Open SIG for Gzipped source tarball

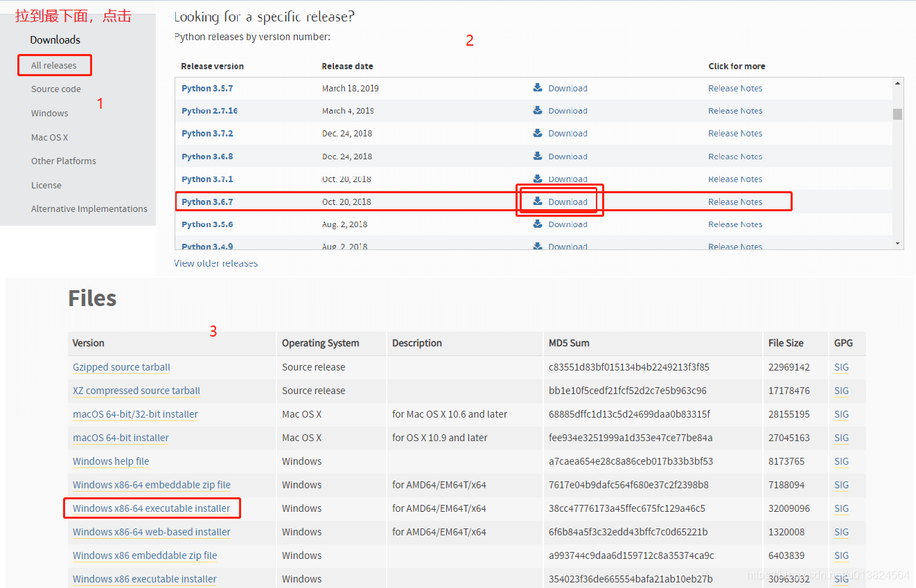(x=841, y=367)
